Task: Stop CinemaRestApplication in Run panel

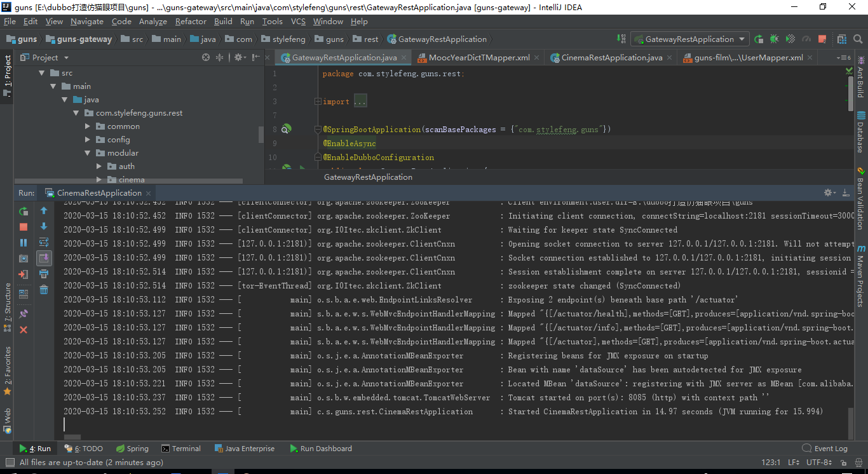Action: pyautogui.click(x=24, y=227)
